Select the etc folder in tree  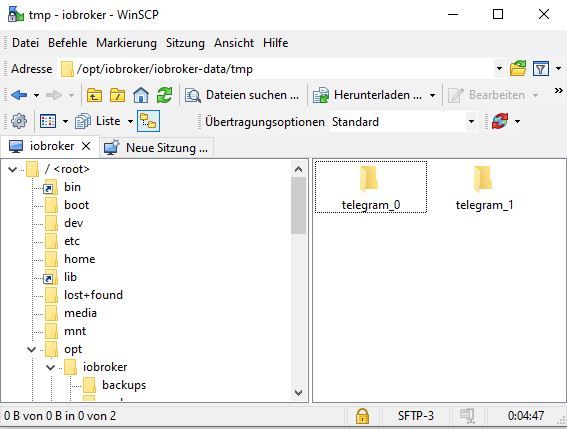63,241
